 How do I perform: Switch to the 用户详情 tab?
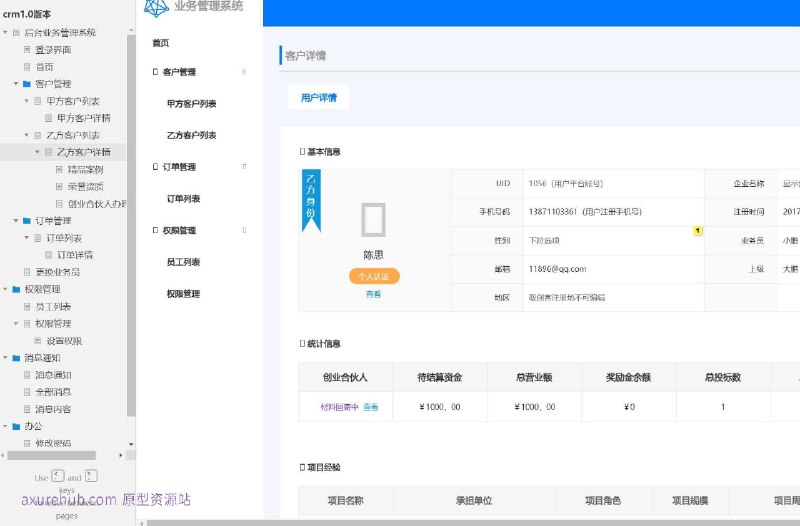pyautogui.click(x=319, y=97)
